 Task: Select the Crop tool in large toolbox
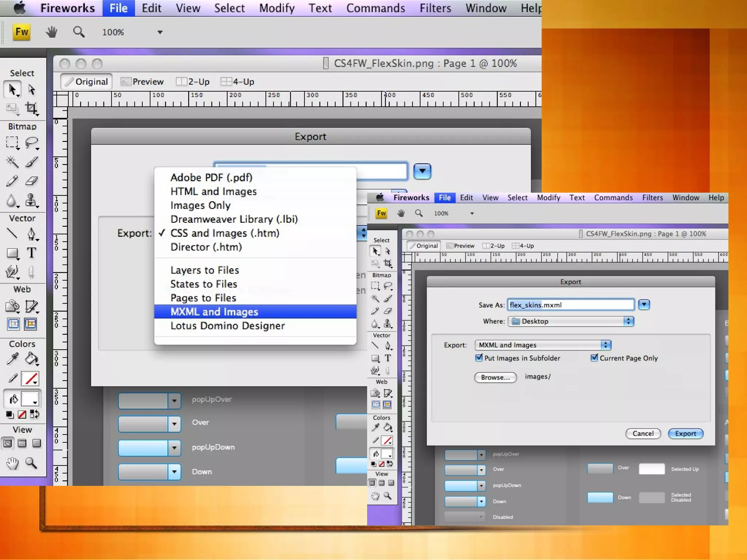point(31,108)
